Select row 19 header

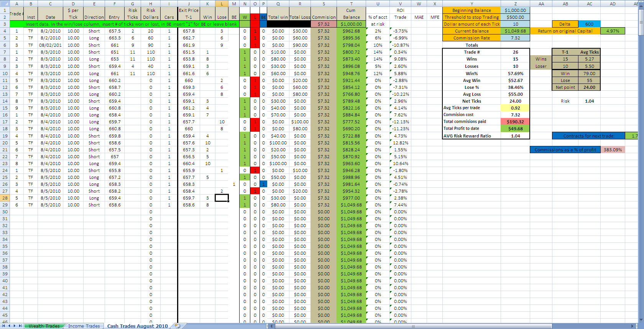pos(5,136)
